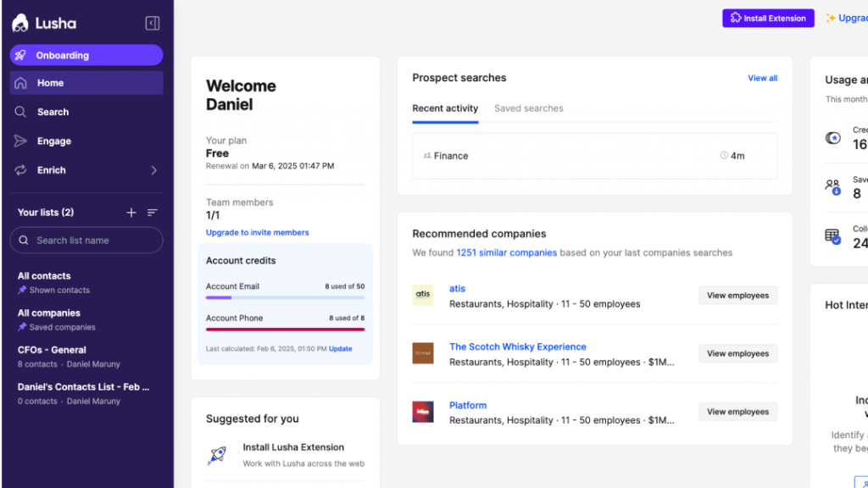The height and width of the screenshot is (488, 868).
Task: Click the Home house icon
Action: [x=20, y=83]
